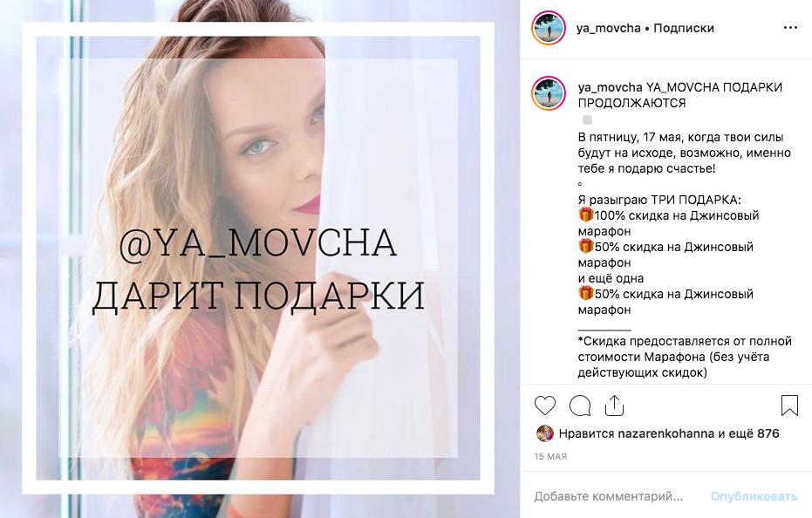
Task: Click the first gift emoji before 100% скидка
Action: (586, 215)
